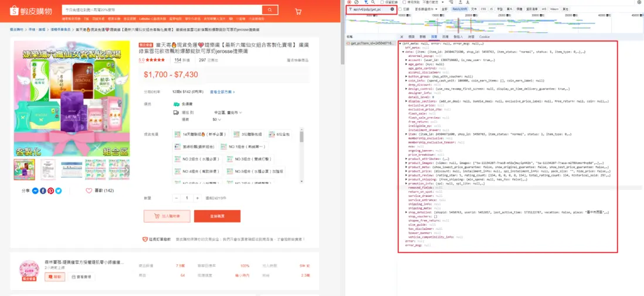
Task: Select the NO.1組合 variation option
Action: (243, 147)
